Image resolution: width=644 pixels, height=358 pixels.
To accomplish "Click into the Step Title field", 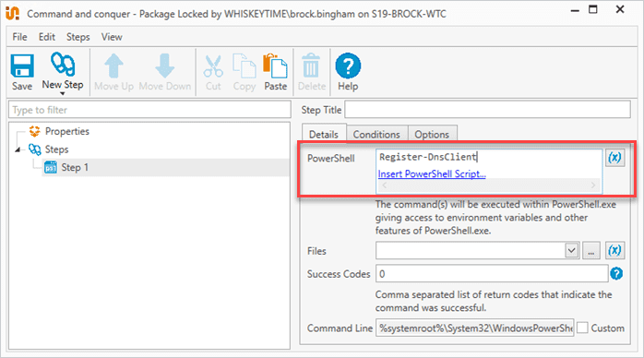I will 487,110.
